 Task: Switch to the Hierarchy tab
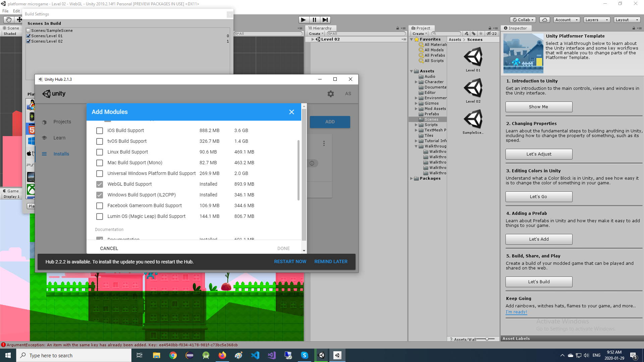click(x=322, y=28)
